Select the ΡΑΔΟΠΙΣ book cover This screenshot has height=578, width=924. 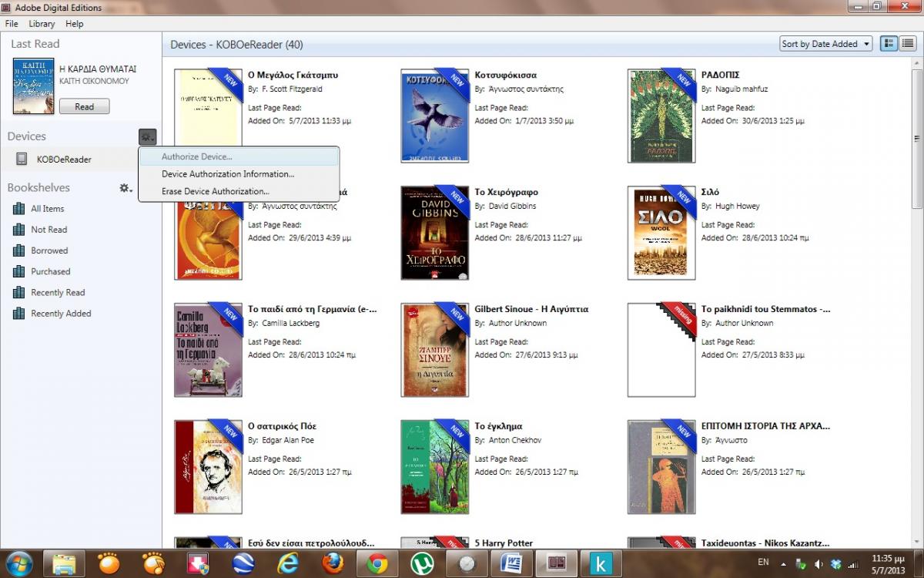pos(661,116)
